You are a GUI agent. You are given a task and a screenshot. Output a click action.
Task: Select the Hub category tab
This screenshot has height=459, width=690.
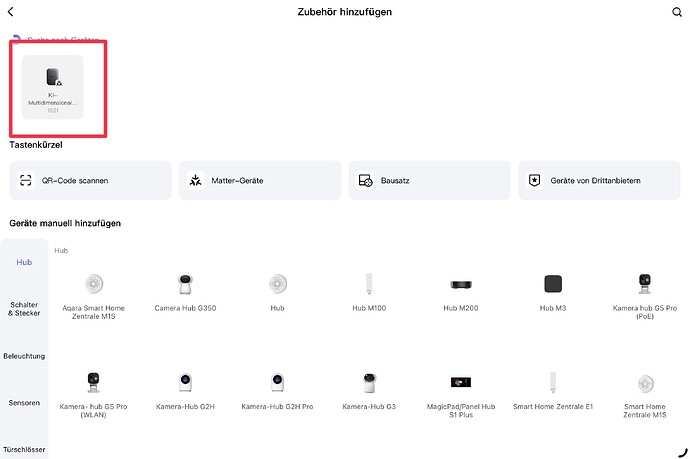click(24, 262)
